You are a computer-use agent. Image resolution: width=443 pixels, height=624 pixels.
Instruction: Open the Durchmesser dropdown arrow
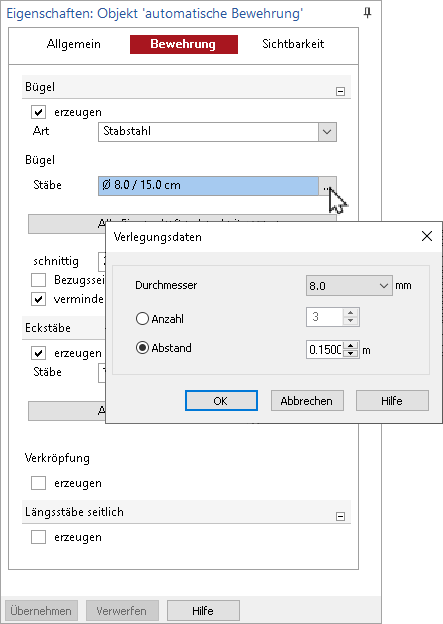(x=383, y=286)
